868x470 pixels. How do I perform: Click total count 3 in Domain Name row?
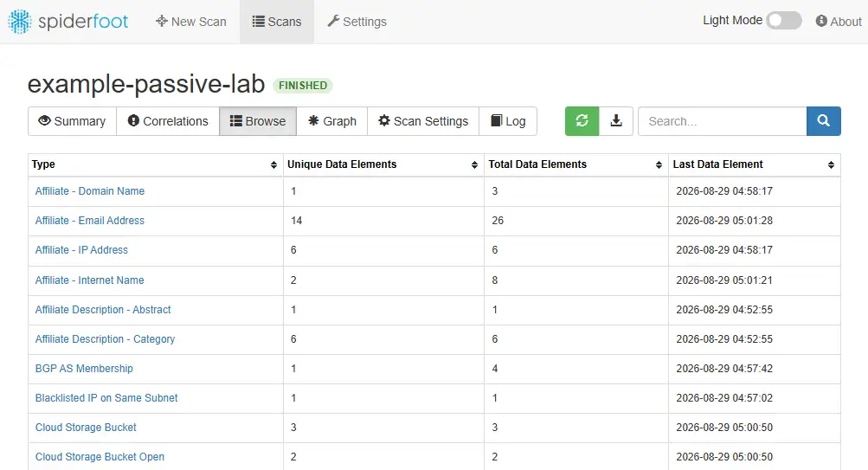495,191
